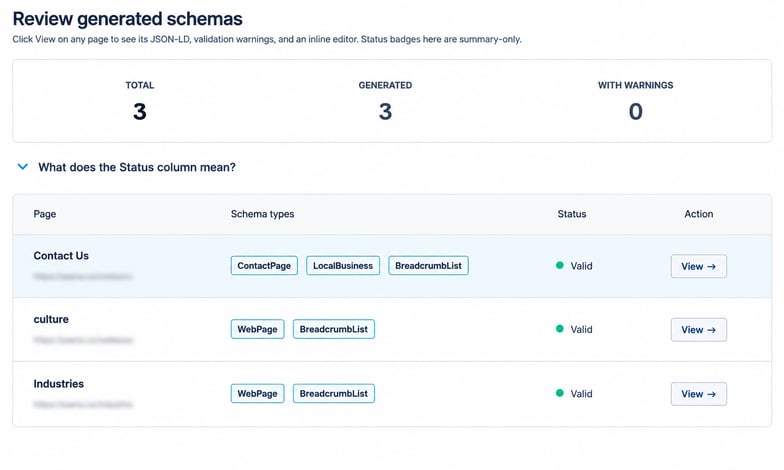
Task: Click the GENERATED count value 3
Action: (385, 111)
